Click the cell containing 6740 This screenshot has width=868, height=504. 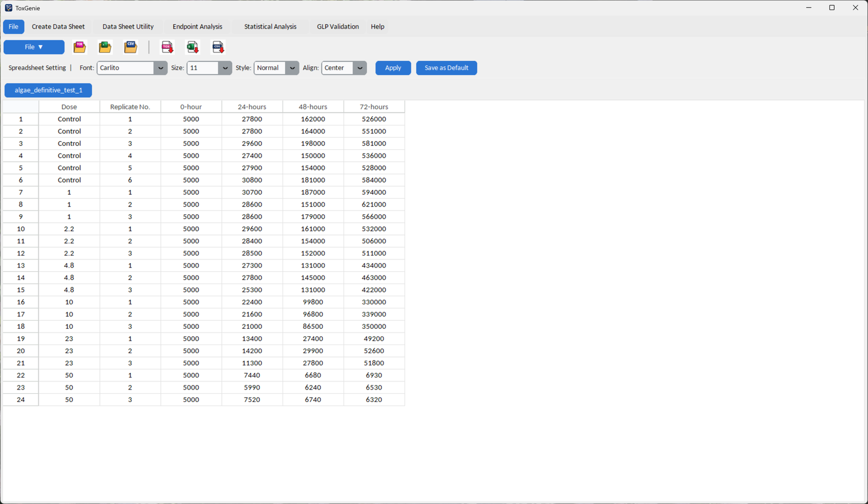pyautogui.click(x=313, y=400)
